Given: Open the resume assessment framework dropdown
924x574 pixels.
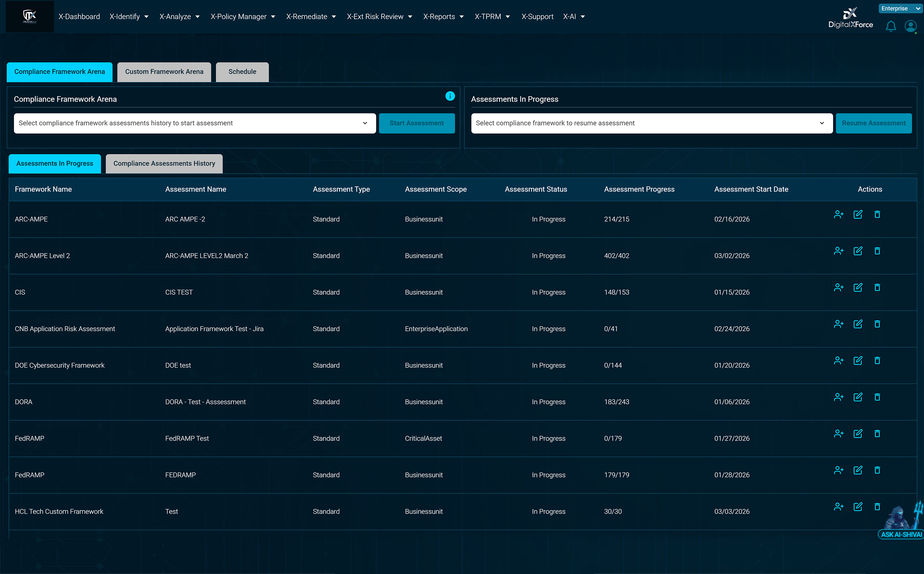Looking at the screenshot, I should tap(651, 123).
